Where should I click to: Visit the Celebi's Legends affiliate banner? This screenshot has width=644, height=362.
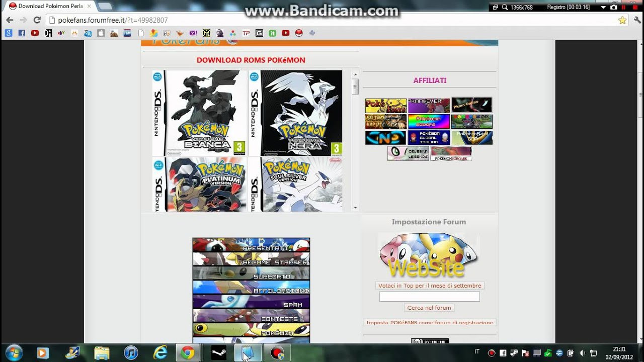[x=408, y=153]
